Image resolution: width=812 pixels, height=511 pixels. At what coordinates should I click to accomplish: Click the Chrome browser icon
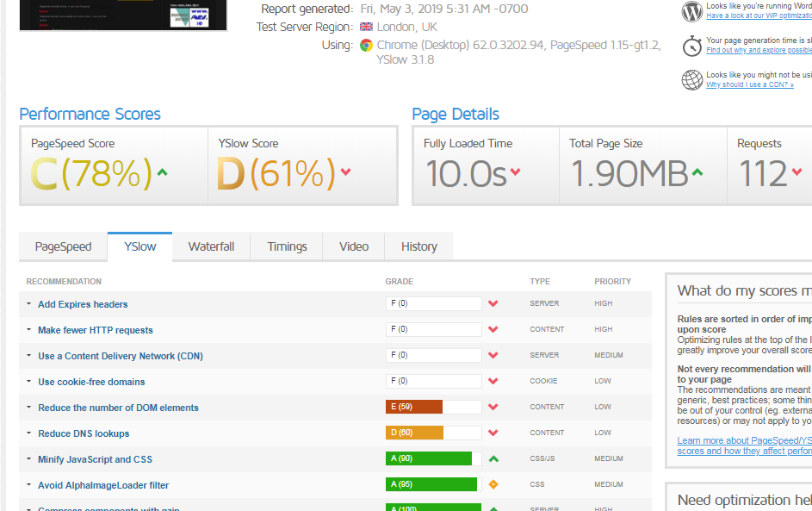366,46
